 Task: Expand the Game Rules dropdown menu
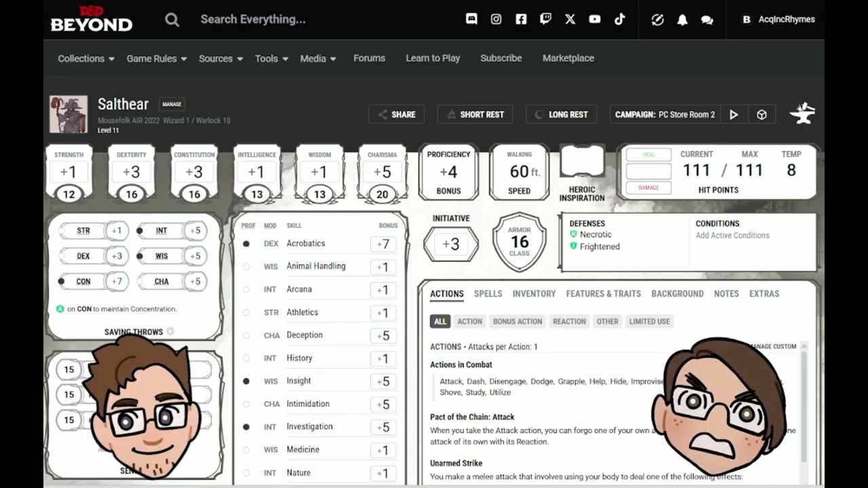[157, 58]
